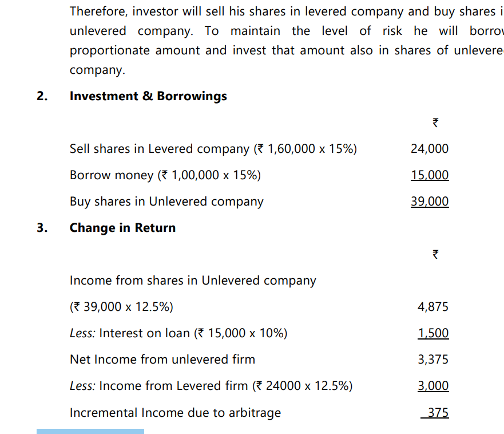The image size is (504, 434).
Task: Click the 'Less: Interest on loan' line
Action: [x=178, y=333]
